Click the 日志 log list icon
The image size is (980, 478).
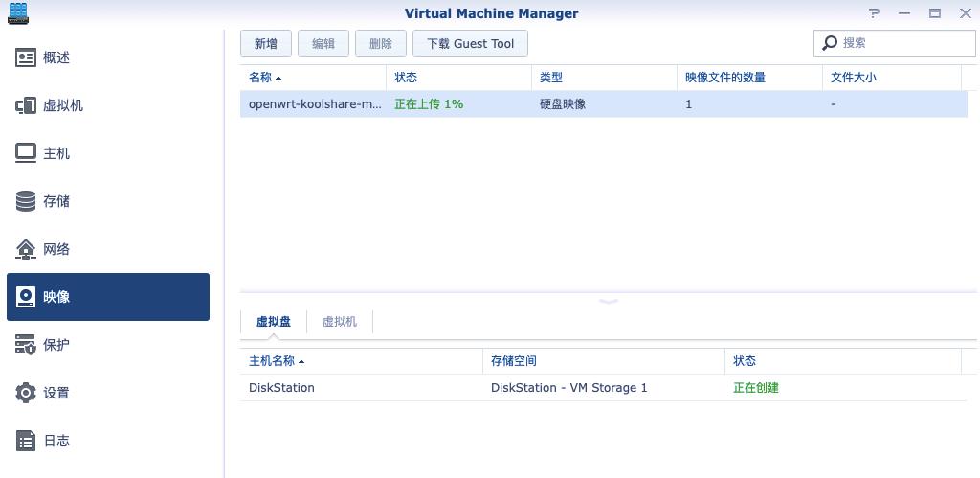(27, 441)
